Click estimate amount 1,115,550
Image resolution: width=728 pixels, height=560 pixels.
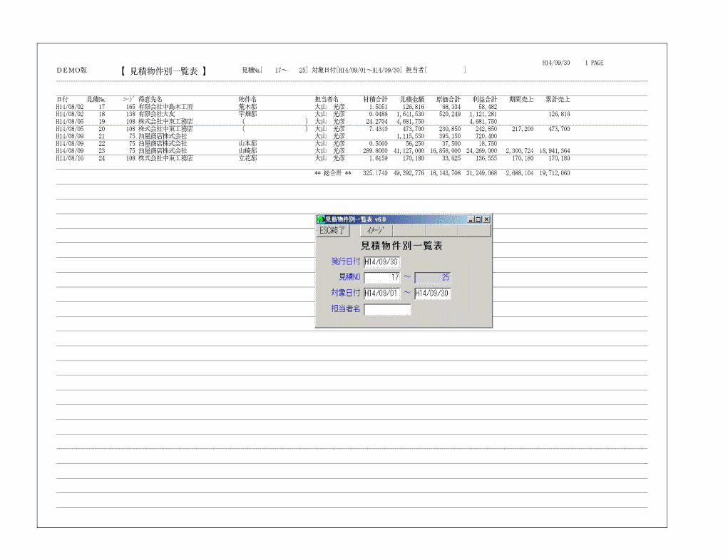pyautogui.click(x=411, y=136)
